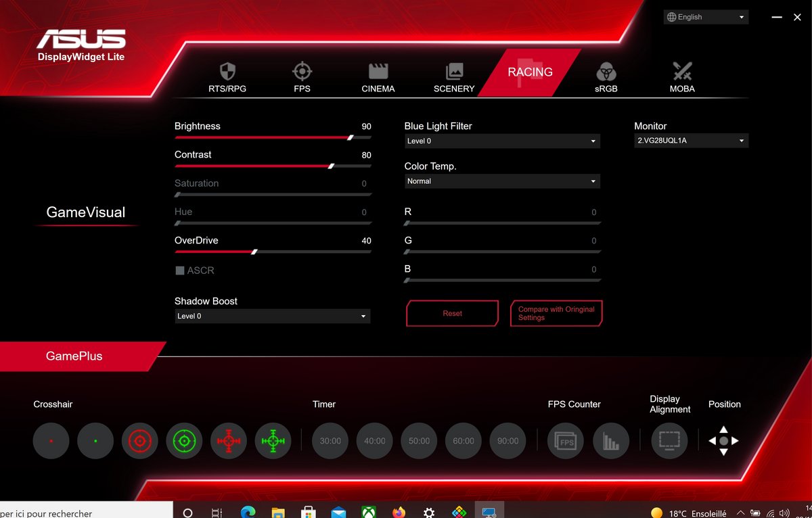This screenshot has width=812, height=518.
Task: Click the GameVisual section label
Action: tap(86, 212)
